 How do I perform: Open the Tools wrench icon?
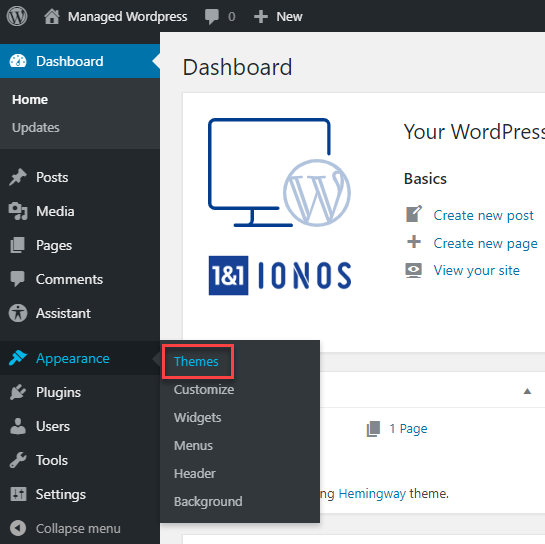pyautogui.click(x=18, y=460)
